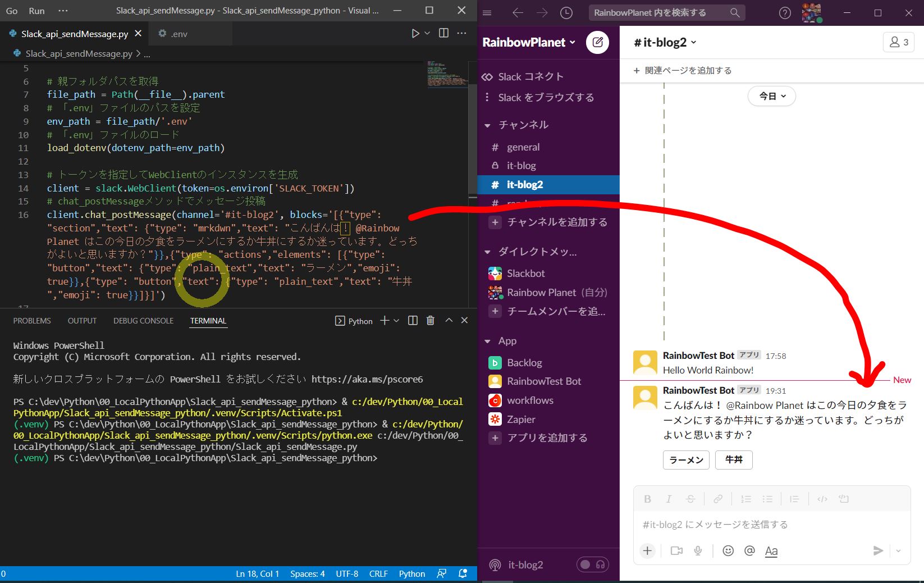Open notifications bell in VS Code status bar
This screenshot has height=583, width=924.
coord(463,573)
